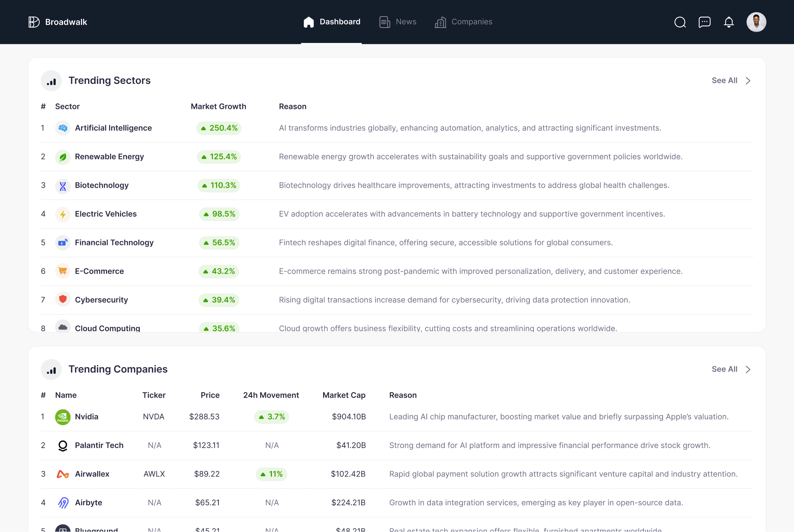Open the Renewable Energy sector name

pos(110,156)
